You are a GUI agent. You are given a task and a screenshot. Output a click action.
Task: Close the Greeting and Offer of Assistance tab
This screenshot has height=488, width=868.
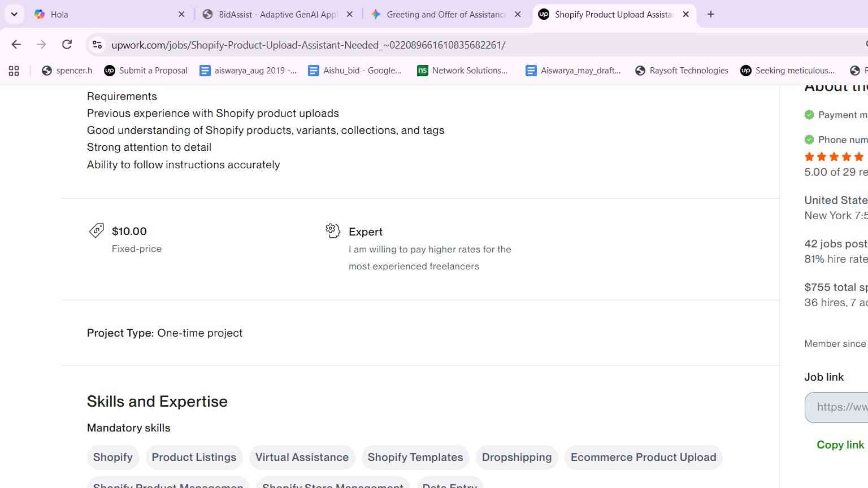[518, 15]
